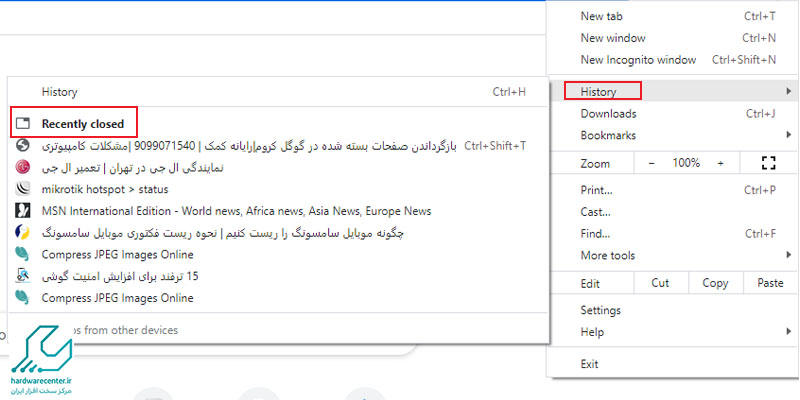Image resolution: width=800 pixels, height=400 pixels.
Task: Click the window icon next to Recently closed
Action: [23, 124]
